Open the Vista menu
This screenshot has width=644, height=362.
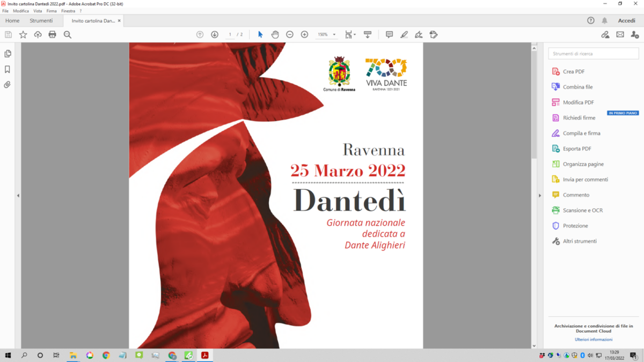[38, 11]
